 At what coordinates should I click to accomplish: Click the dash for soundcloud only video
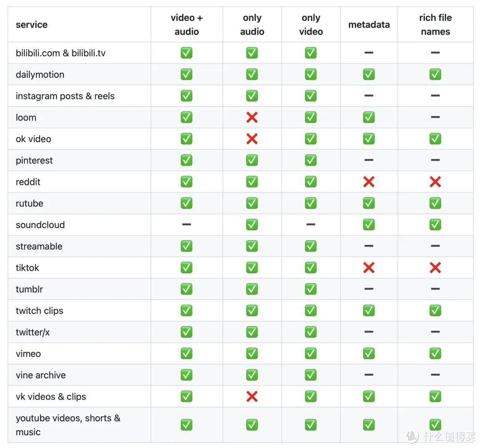pyautogui.click(x=311, y=224)
